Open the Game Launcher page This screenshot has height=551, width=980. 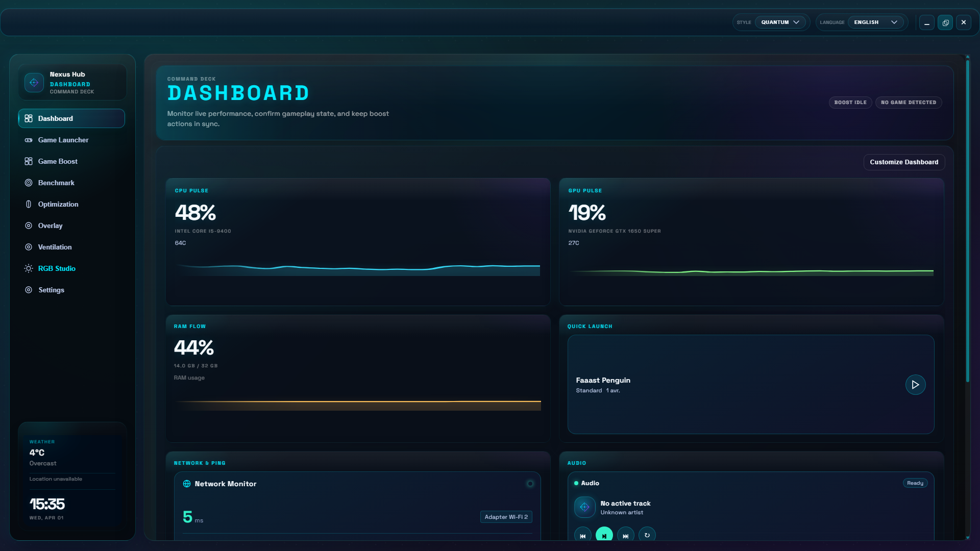pyautogui.click(x=63, y=140)
